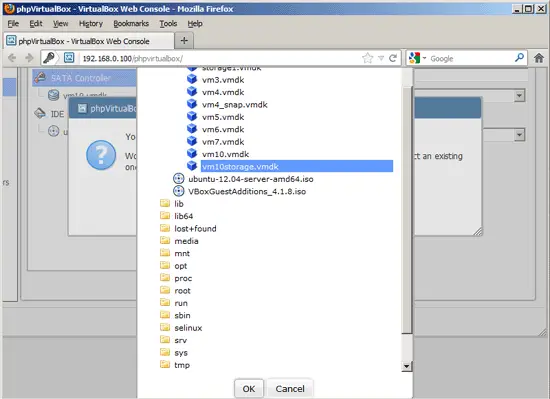The height and width of the screenshot is (399, 550).
Task: Select highlighted vm10storage.vmdk row
Action: pos(296,166)
